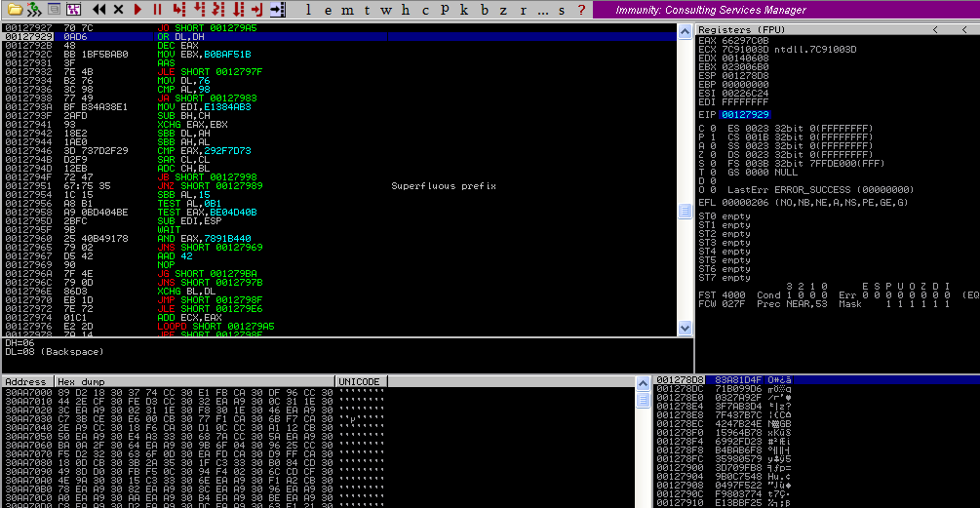The image size is (980, 508).
Task: Click the Address column header
Action: click(x=27, y=380)
